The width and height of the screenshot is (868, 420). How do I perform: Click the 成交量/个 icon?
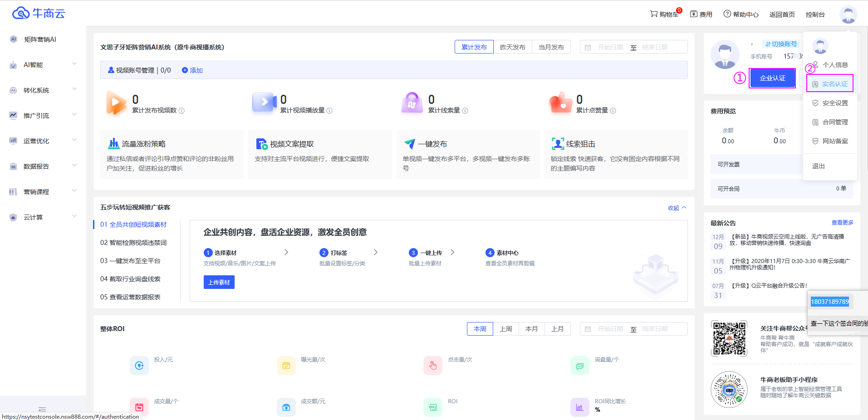coord(139,407)
